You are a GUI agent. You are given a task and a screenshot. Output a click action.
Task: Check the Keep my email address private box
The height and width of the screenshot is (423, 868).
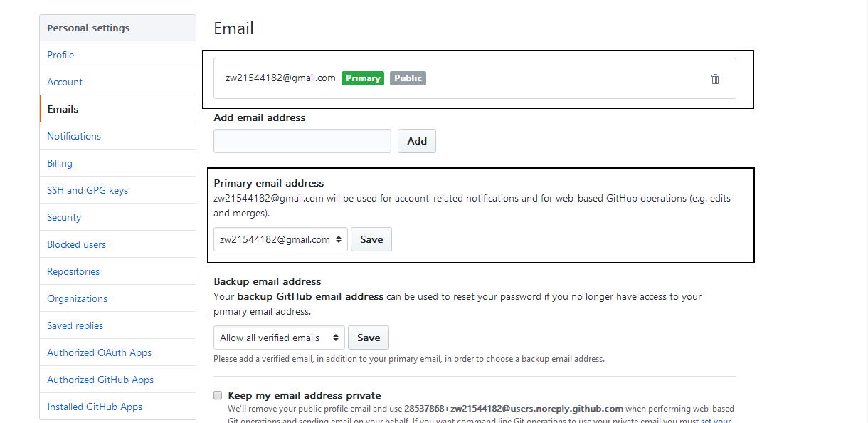coord(218,395)
